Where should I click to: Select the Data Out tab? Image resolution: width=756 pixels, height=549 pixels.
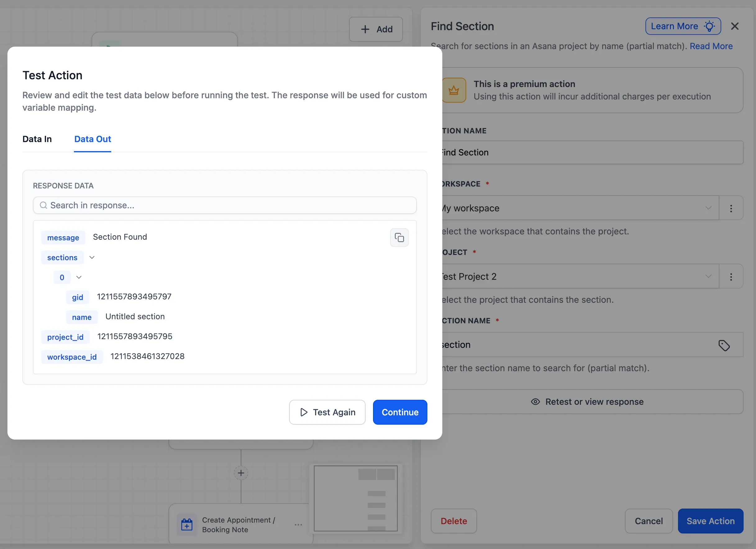(x=92, y=139)
